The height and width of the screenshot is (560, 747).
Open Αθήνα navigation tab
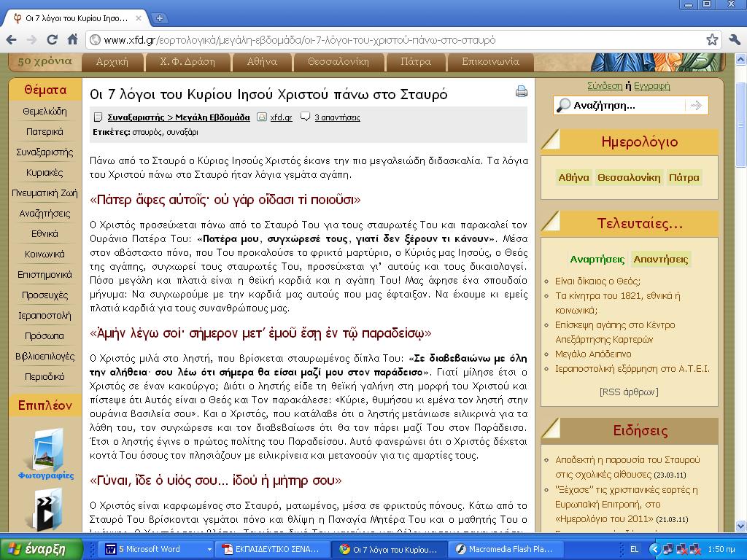click(x=262, y=62)
